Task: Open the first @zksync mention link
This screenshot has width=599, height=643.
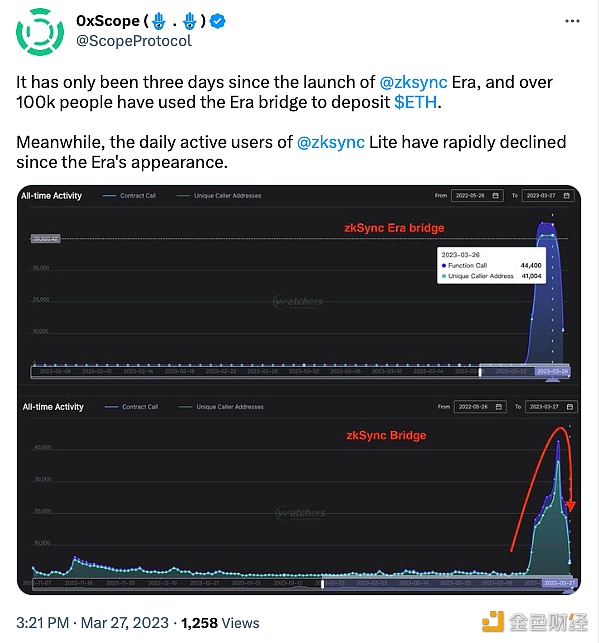Action: pos(413,82)
